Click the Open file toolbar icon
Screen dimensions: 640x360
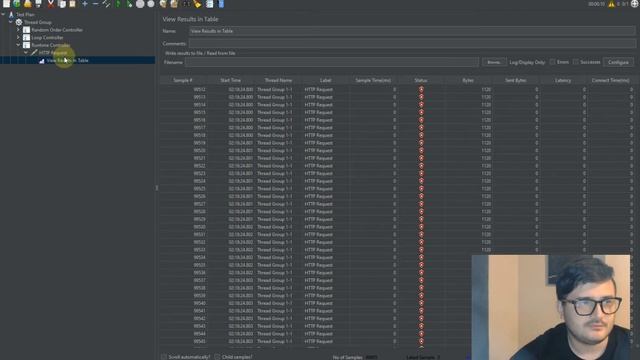[27, 4]
